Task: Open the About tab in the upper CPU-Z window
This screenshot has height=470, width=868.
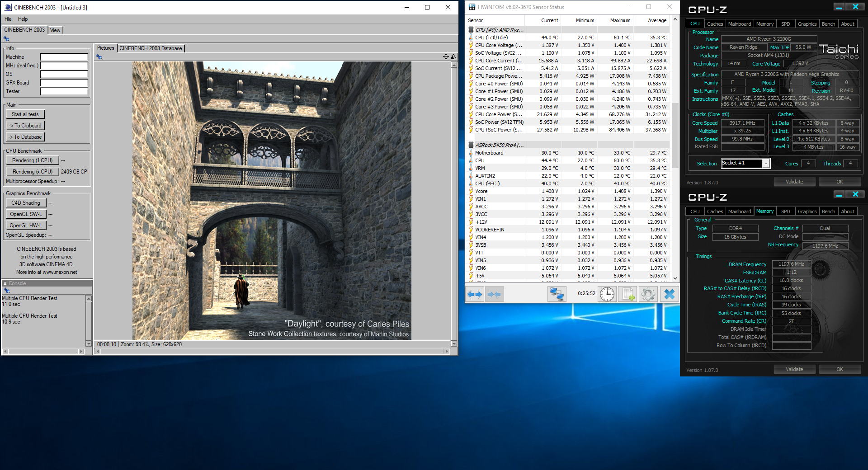Action: point(848,24)
